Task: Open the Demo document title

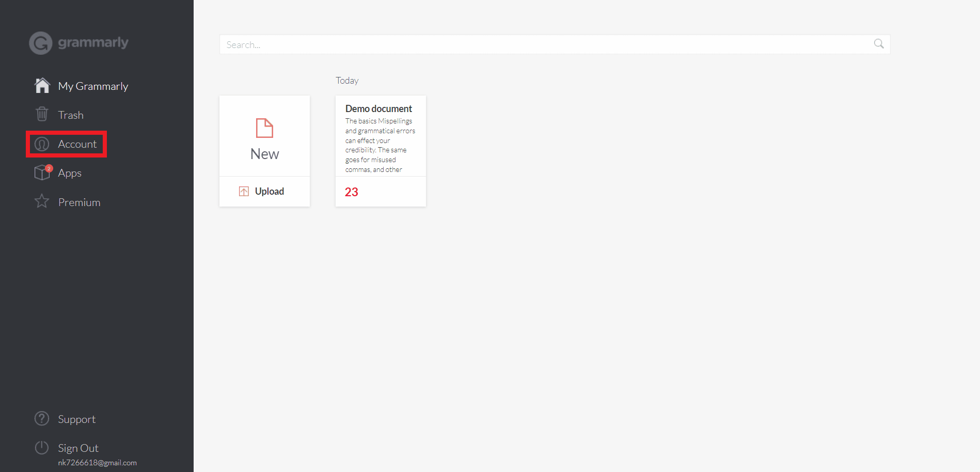Action: click(x=378, y=109)
